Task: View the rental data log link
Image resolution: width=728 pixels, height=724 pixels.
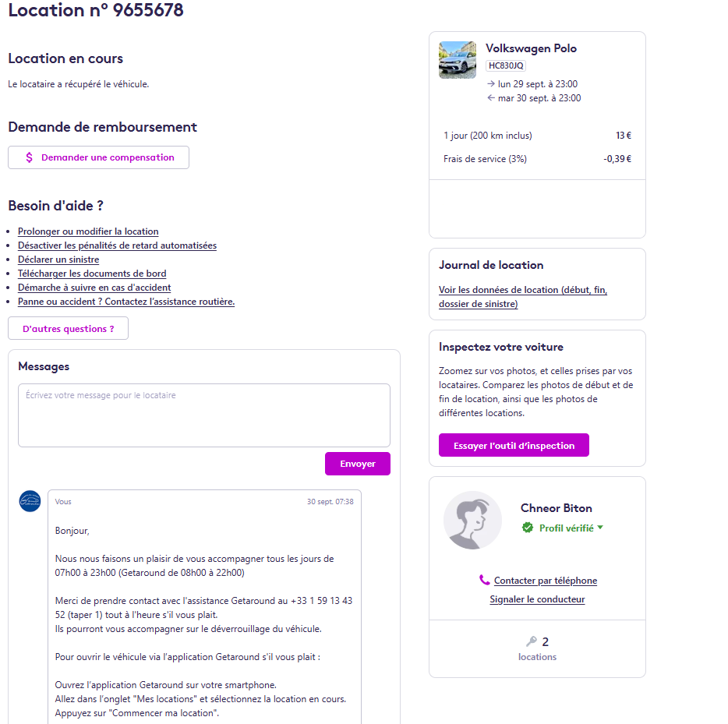Action: (x=523, y=297)
